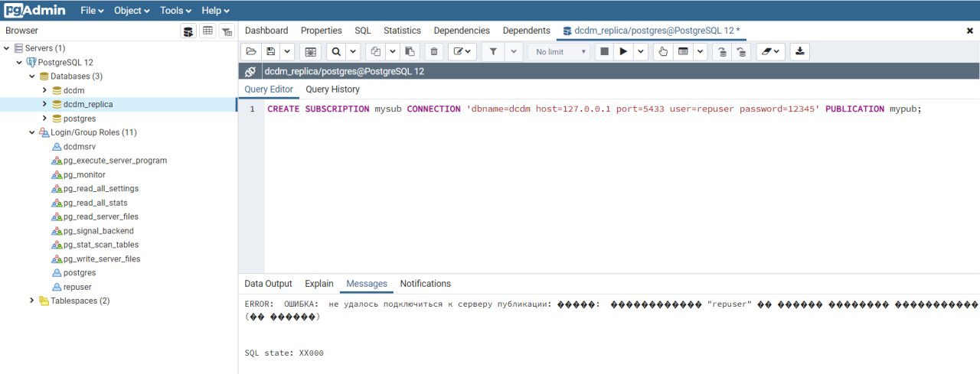Open save options dropdown arrow

(x=287, y=51)
